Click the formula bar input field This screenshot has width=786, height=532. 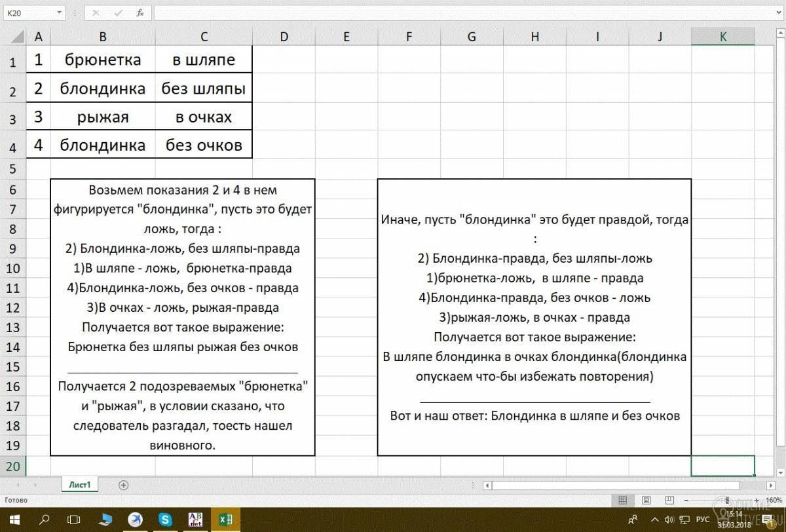[x=468, y=12]
